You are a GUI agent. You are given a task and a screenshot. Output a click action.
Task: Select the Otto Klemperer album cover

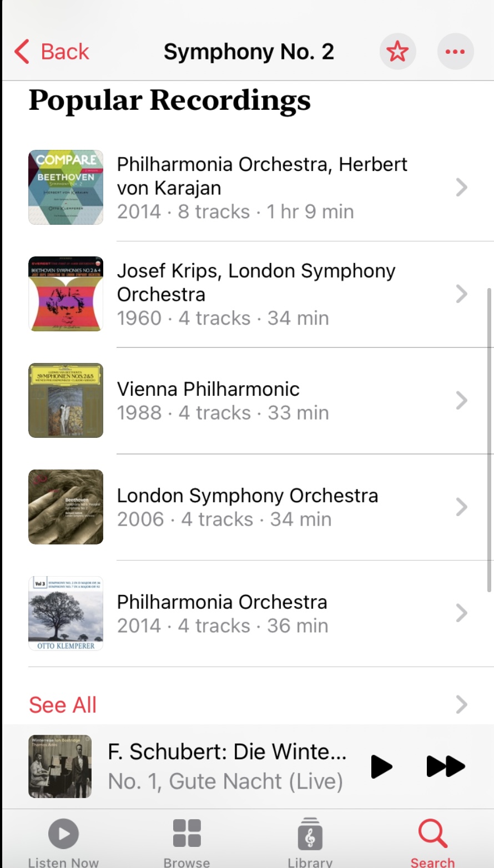[65, 613]
